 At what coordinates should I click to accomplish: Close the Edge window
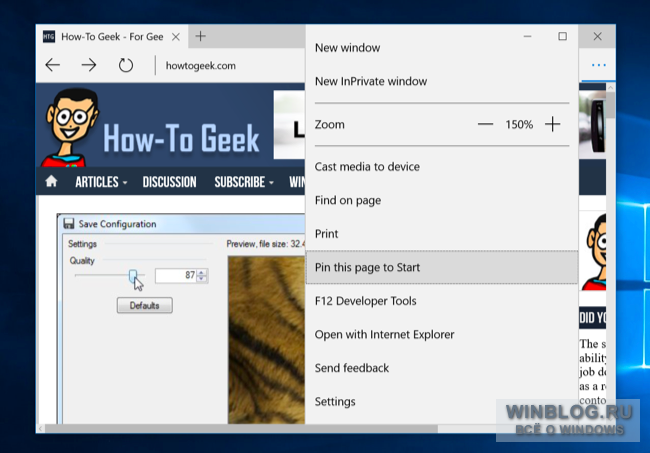coord(597,36)
